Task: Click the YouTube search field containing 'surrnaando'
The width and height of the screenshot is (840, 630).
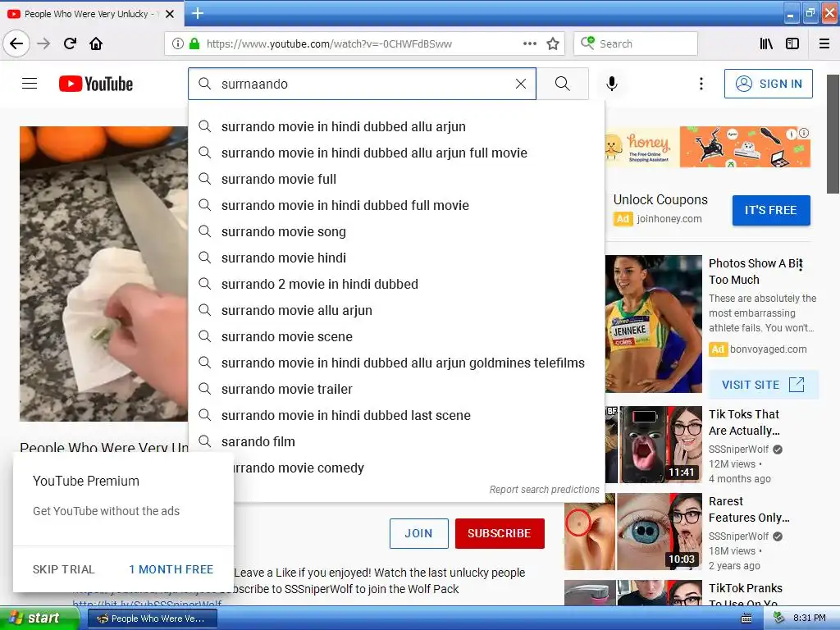Action: tap(362, 84)
